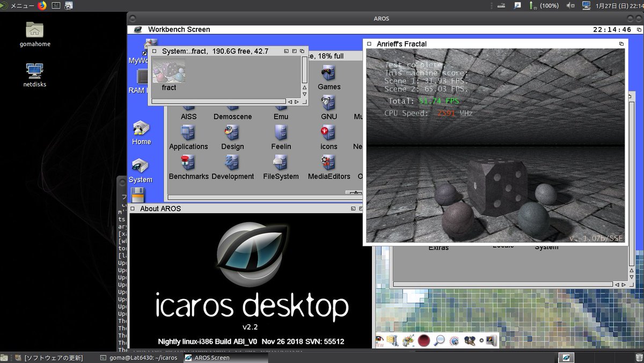Screen dimensions: 644x363
Task: Click the Anrieff's Fractal render area
Action: pyautogui.click(x=495, y=145)
